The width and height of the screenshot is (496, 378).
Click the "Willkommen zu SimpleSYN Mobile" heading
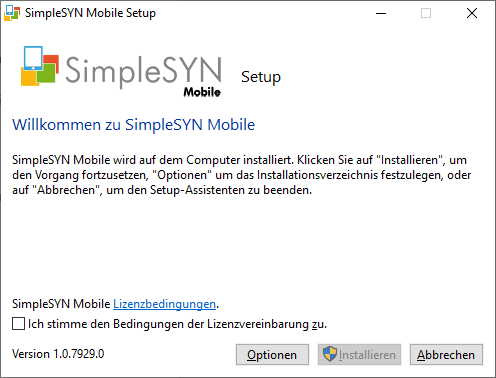(134, 125)
